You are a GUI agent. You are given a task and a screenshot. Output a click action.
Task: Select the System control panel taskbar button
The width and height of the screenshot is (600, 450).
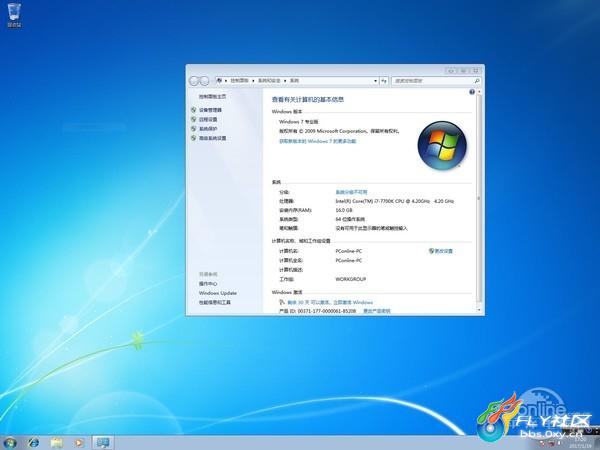pyautogui.click(x=103, y=443)
